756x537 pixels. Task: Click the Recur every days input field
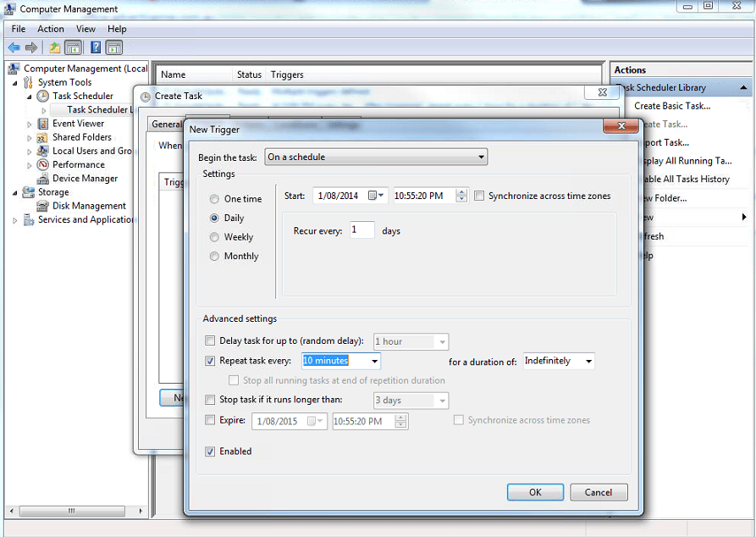(x=361, y=229)
